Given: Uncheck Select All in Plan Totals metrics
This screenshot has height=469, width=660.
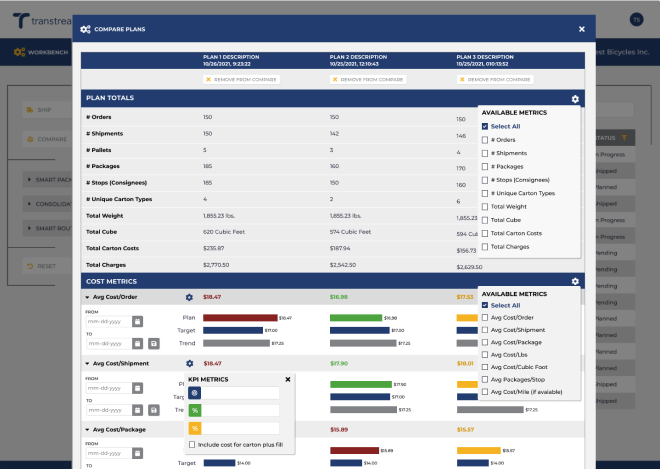Looking at the screenshot, I should pyautogui.click(x=485, y=127).
